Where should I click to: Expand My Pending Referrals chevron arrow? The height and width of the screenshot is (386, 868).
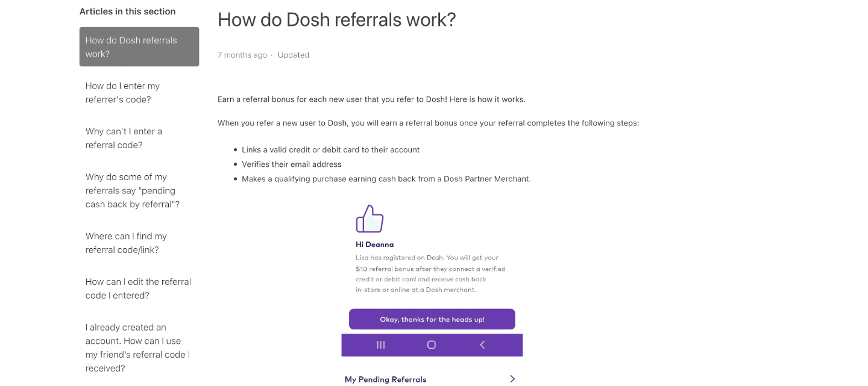point(512,379)
